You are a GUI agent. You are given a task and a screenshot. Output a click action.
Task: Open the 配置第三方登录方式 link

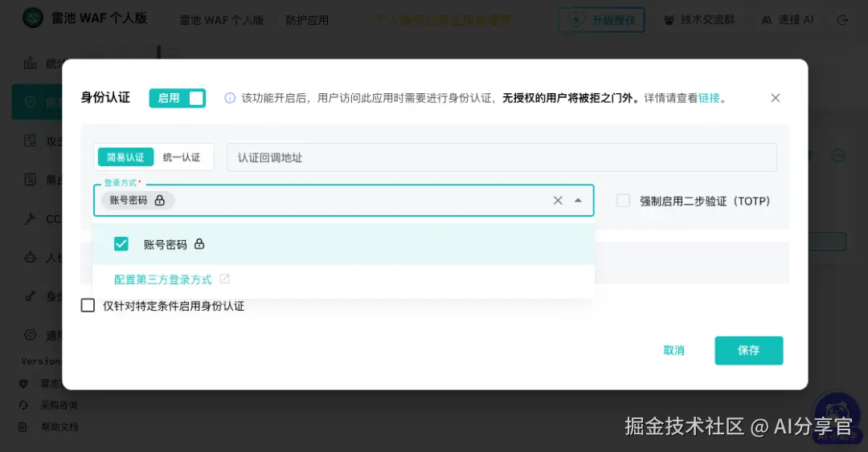162,279
